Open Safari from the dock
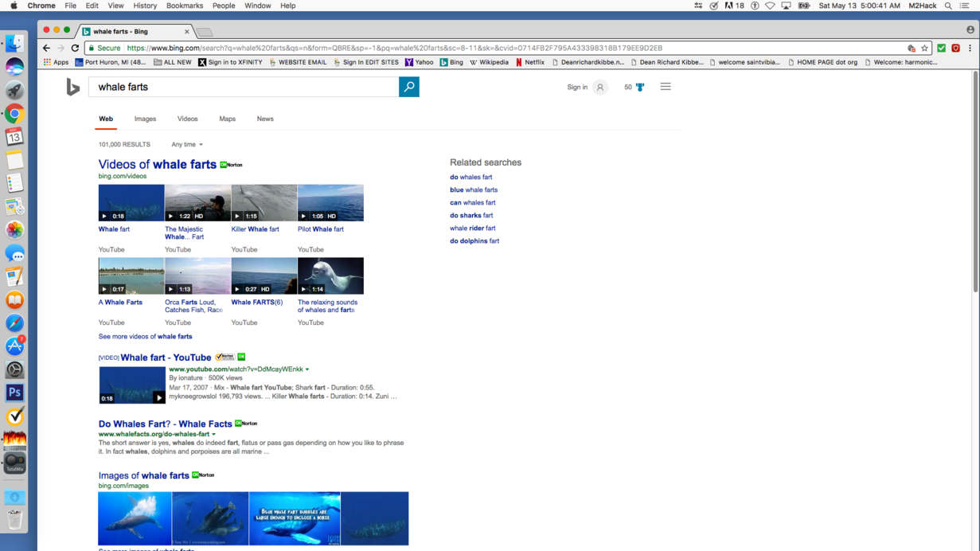Screen dimensions: 980x551 (14, 323)
